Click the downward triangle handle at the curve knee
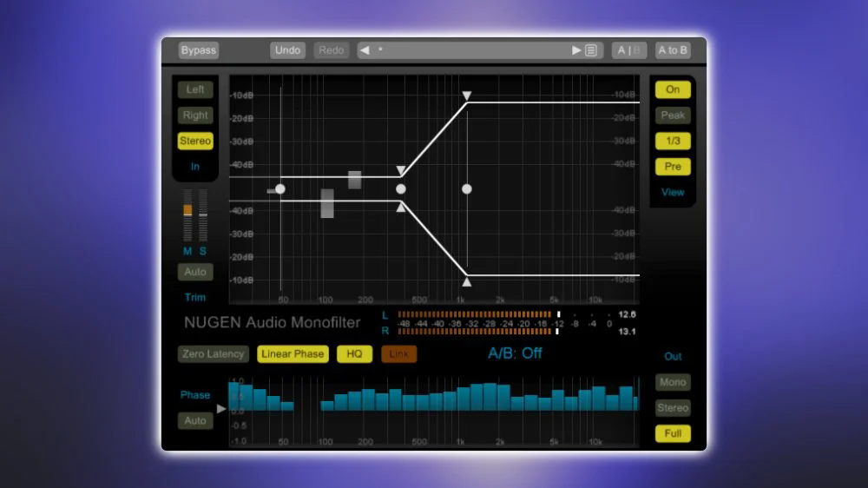Viewport: 868px width, 488px height. [400, 171]
